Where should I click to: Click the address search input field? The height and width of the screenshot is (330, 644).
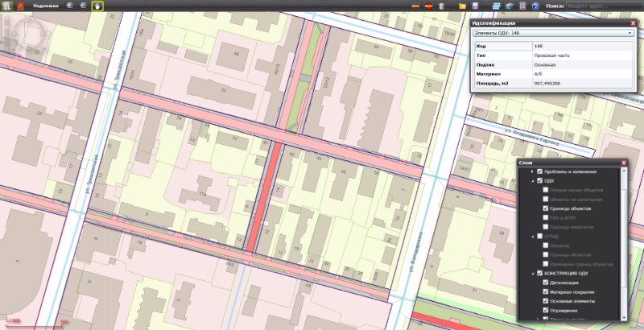pyautogui.click(x=604, y=6)
